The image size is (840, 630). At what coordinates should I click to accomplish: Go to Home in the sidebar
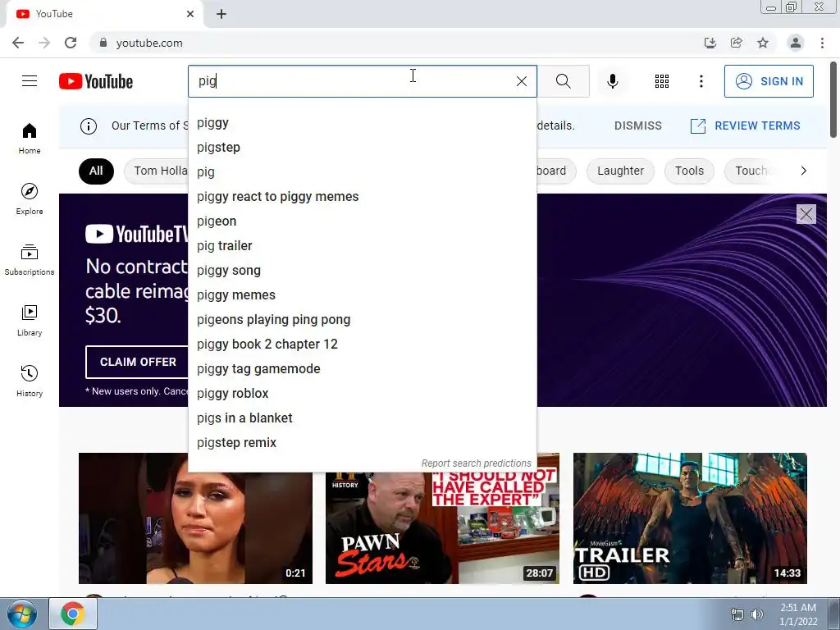tap(30, 138)
